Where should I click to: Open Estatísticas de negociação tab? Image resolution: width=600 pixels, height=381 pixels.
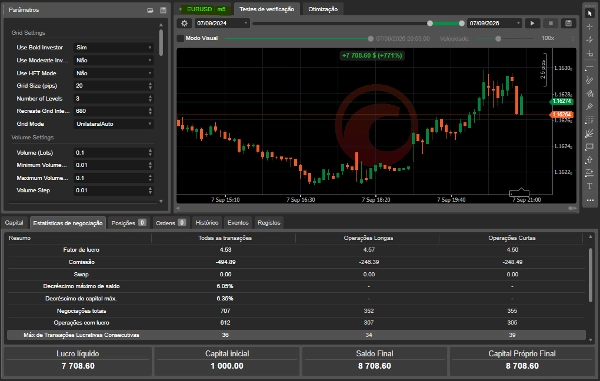(68, 223)
